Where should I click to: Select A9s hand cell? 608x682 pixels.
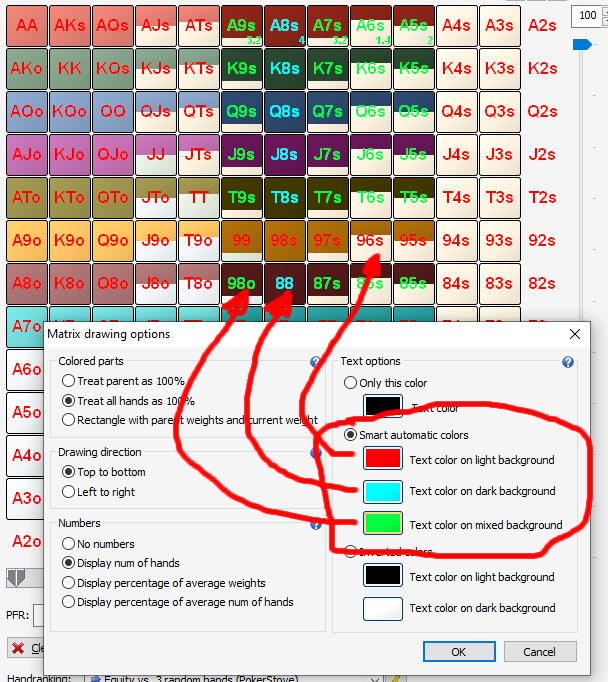pos(242,26)
